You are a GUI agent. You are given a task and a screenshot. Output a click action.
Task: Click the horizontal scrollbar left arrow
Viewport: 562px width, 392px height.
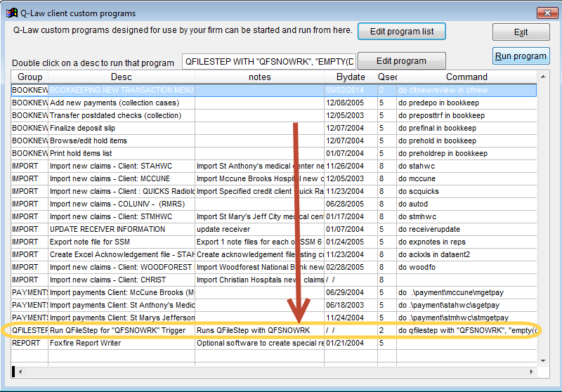point(20,372)
